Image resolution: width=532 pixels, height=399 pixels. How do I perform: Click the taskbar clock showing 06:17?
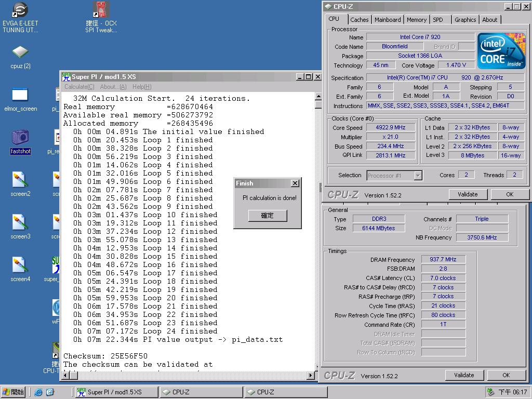(x=512, y=392)
